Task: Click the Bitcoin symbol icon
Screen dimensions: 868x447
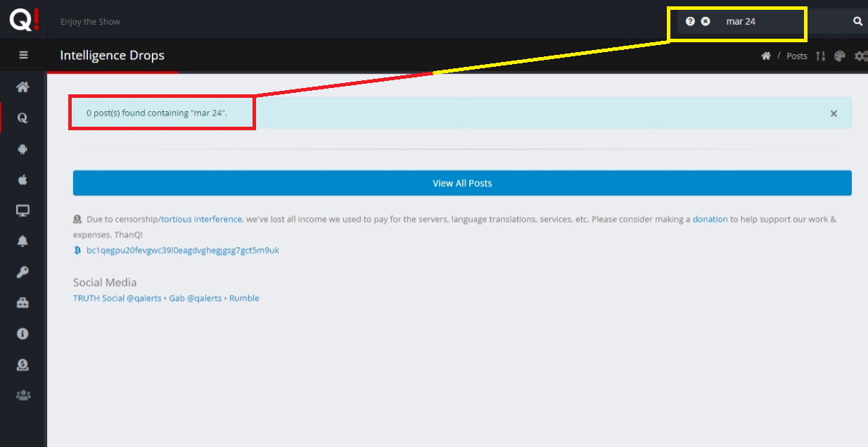Action: point(77,250)
